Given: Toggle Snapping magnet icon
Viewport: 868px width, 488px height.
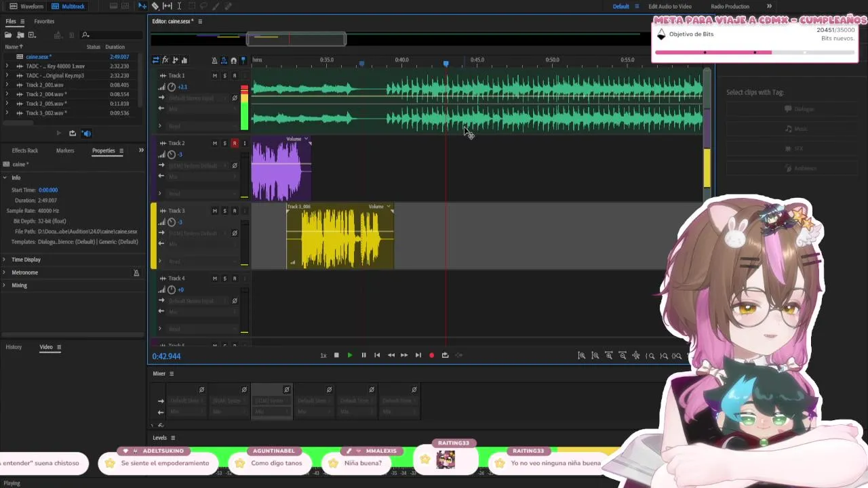Looking at the screenshot, I should 234,60.
